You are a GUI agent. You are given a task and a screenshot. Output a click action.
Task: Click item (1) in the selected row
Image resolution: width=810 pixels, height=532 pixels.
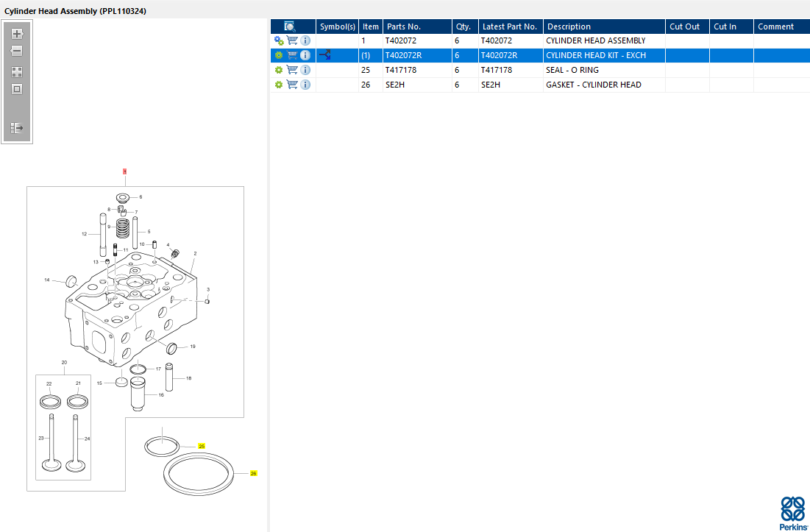[366, 55]
